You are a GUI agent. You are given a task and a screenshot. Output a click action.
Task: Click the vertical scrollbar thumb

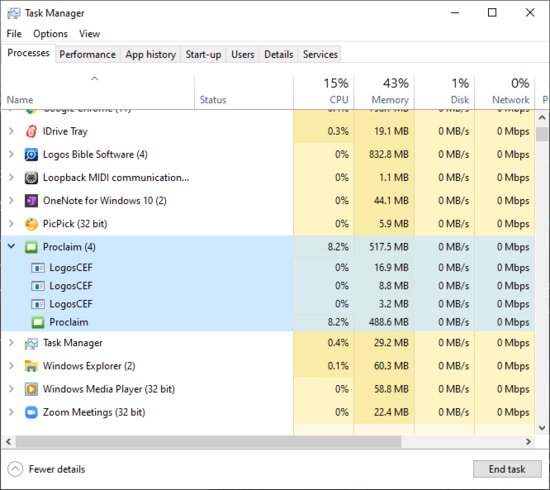tap(542, 134)
